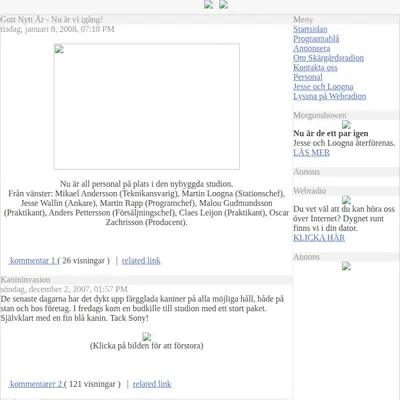
Task: Open the Personal page link
Action: pos(308,77)
